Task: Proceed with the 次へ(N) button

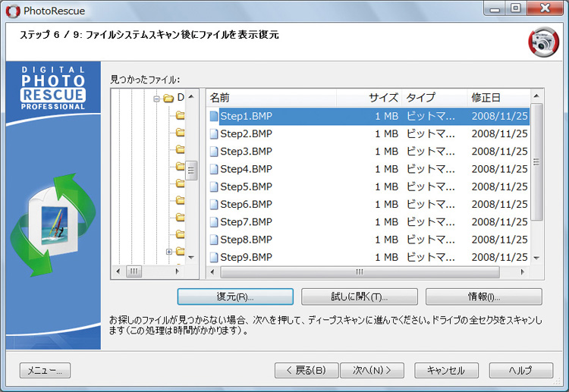Action: point(372,370)
